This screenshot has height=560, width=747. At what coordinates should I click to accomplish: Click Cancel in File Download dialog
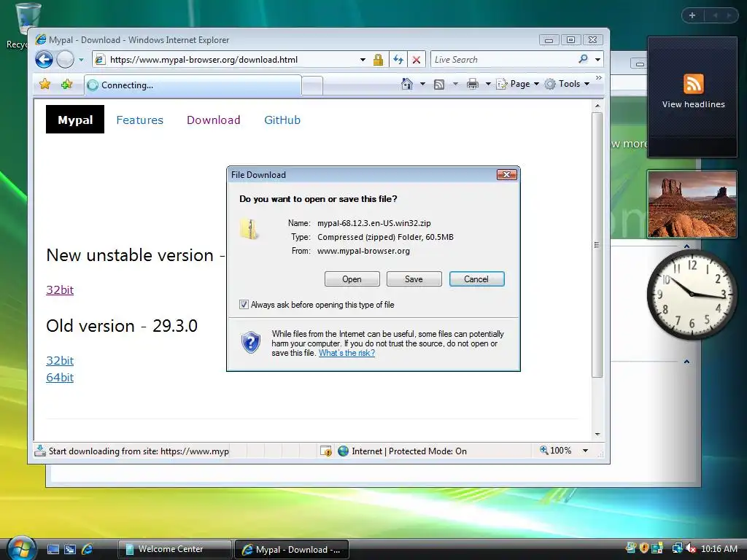[476, 279]
